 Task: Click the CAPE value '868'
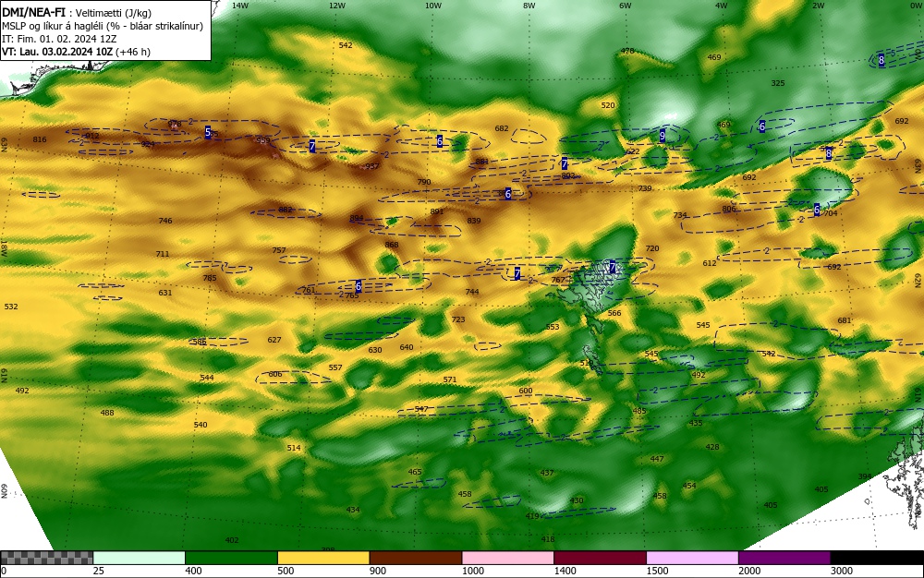392,246
